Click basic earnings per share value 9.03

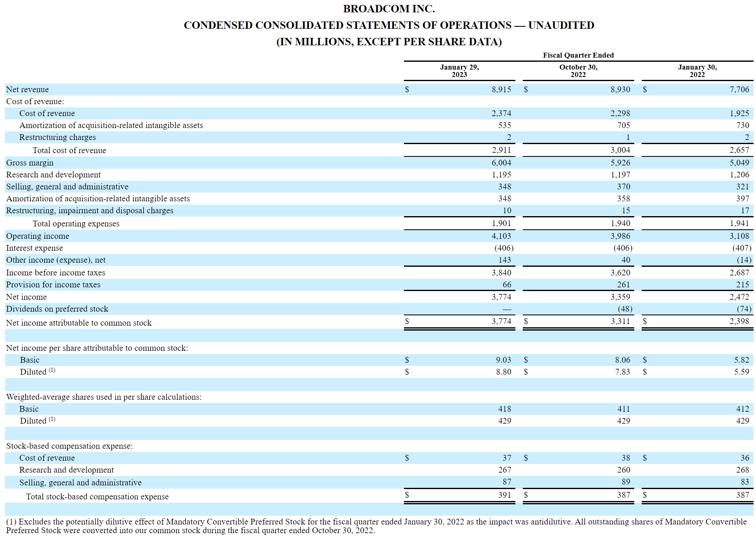[x=503, y=360]
